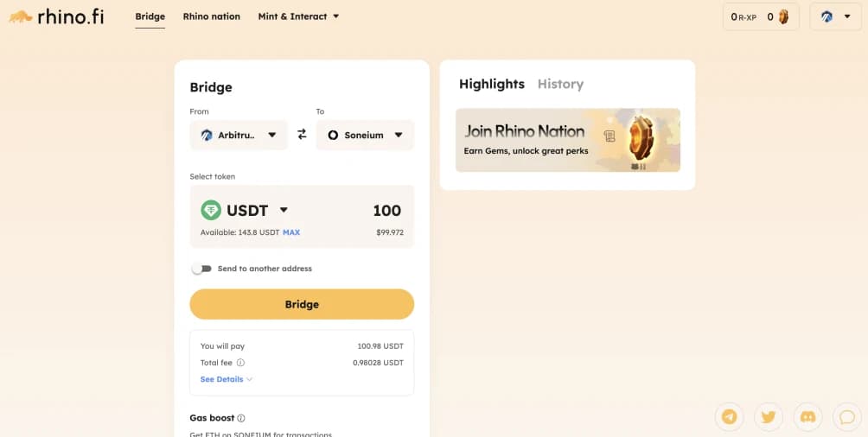Open the Twitter link icon
The height and width of the screenshot is (437, 868).
769,417
